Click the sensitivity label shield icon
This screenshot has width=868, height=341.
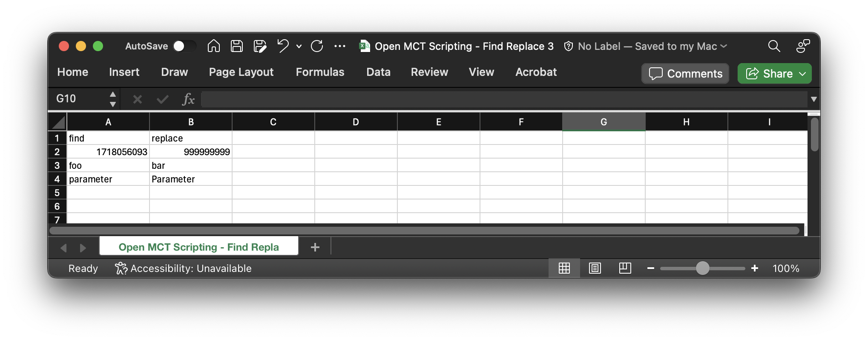click(x=569, y=46)
